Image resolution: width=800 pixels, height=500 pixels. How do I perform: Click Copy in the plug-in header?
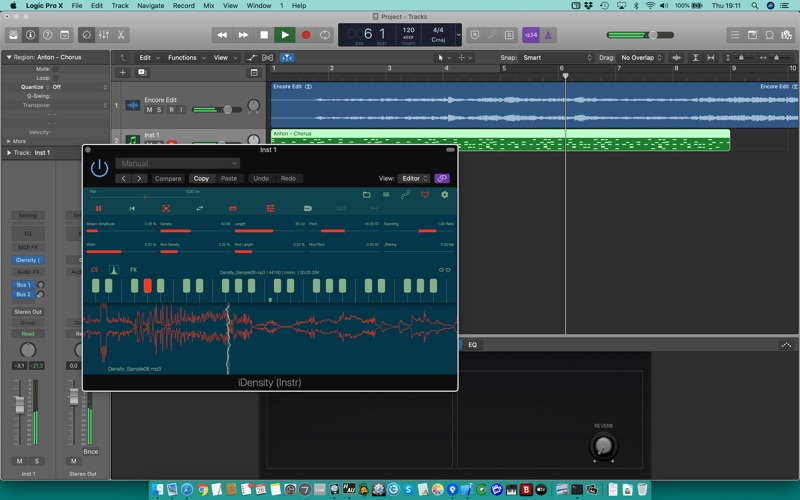click(x=201, y=179)
